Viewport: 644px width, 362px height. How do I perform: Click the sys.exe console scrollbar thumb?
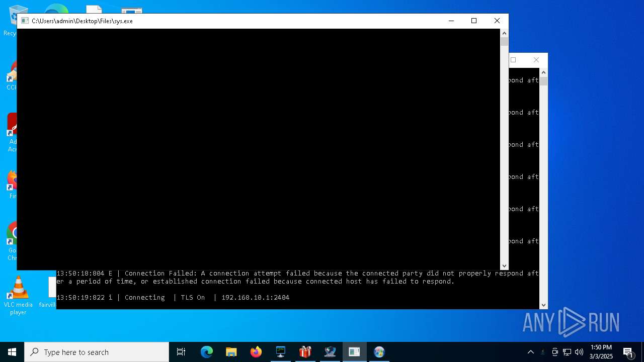coord(504,42)
